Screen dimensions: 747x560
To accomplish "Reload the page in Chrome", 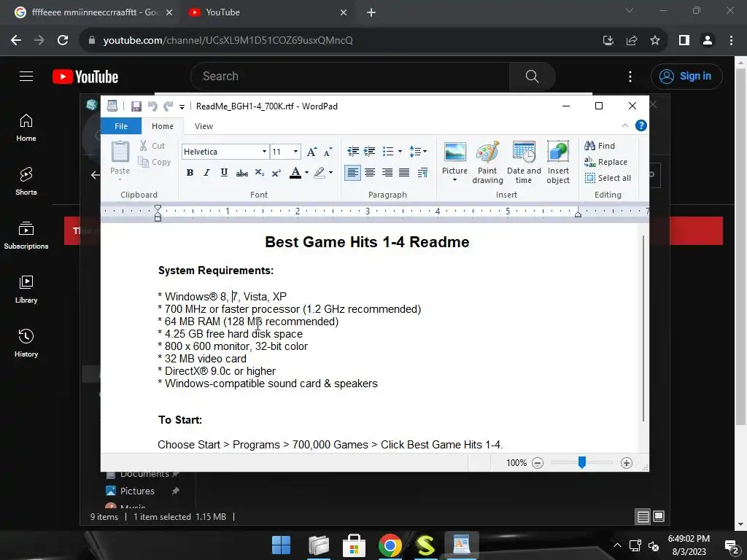I will [x=63, y=41].
